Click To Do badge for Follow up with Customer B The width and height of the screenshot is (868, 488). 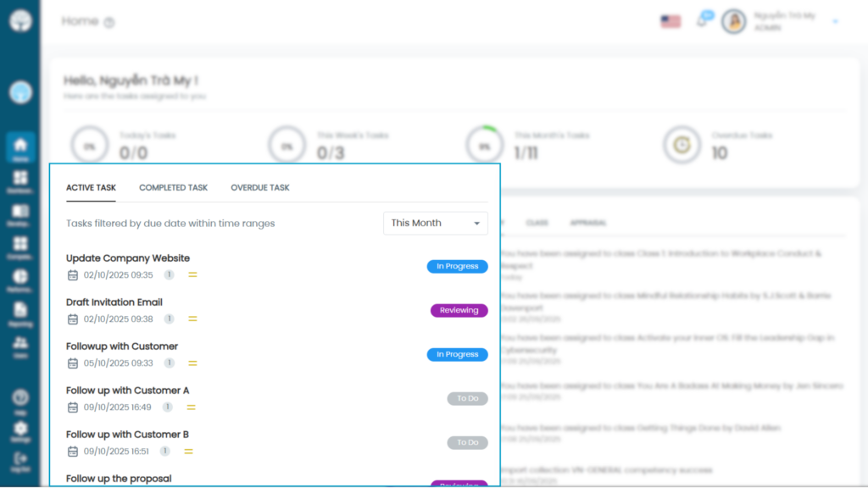(x=467, y=442)
